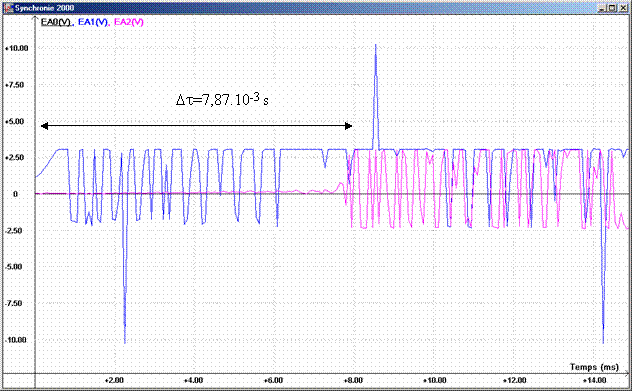The image size is (632, 391).
Task: Click the +8.00 time axis label
Action: point(353,380)
